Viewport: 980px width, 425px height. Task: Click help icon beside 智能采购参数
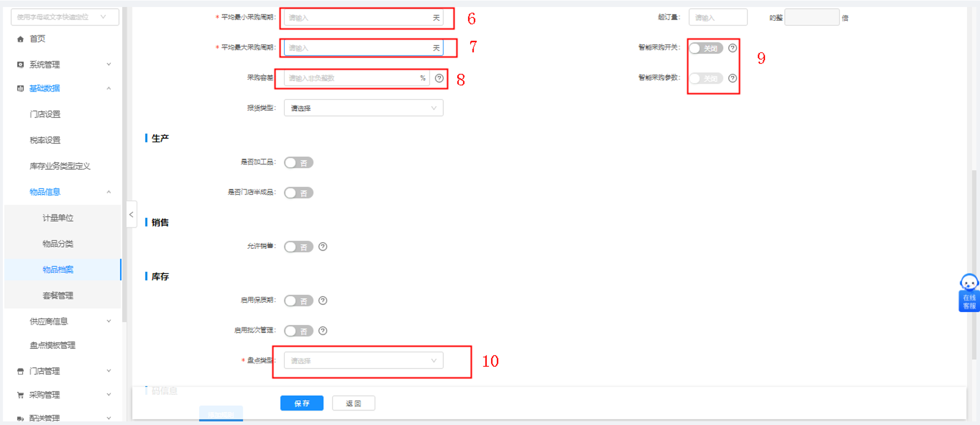point(732,78)
